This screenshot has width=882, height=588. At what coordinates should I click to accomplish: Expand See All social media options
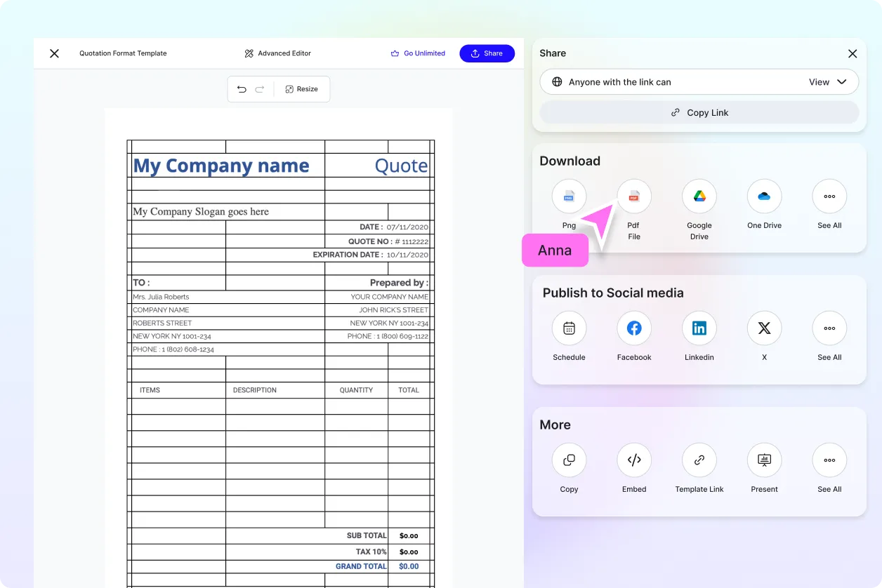coord(829,328)
